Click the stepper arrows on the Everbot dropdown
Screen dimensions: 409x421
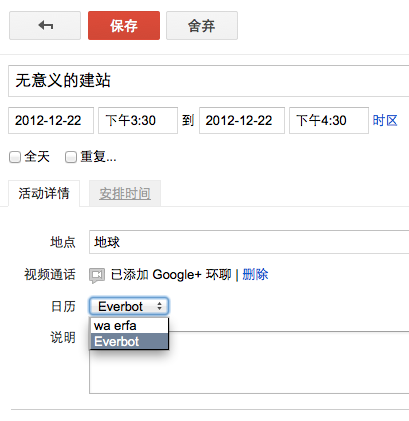159,306
